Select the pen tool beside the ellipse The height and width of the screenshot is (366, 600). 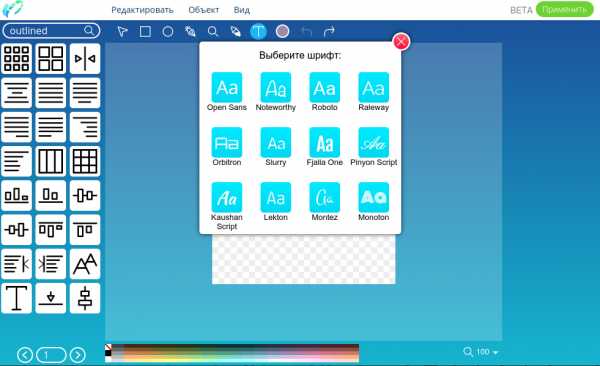pos(190,31)
